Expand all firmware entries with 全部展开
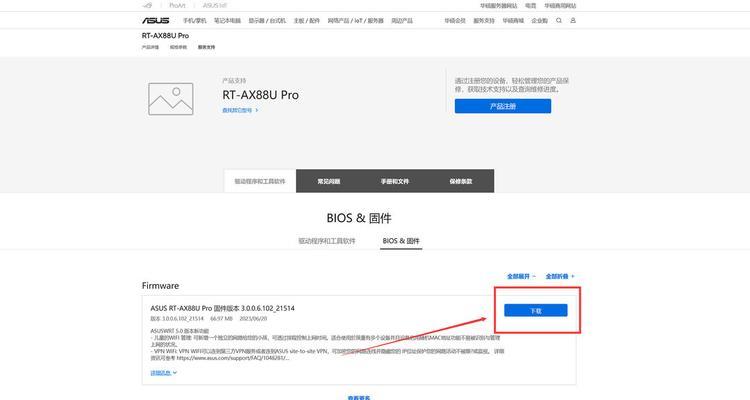 [x=521, y=277]
